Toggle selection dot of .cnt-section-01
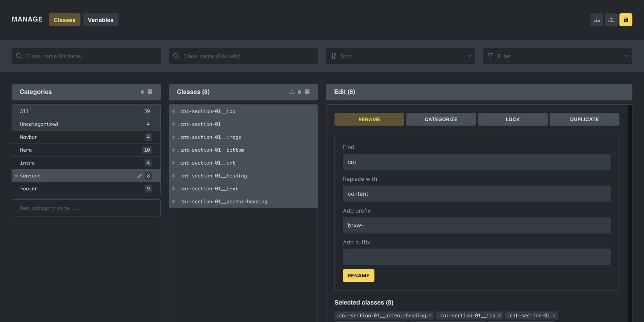 point(173,124)
